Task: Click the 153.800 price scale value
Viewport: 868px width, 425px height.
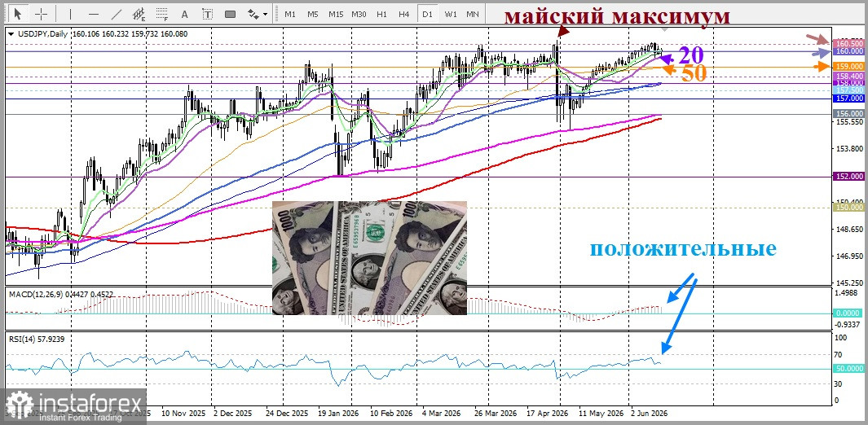Action: click(x=849, y=149)
